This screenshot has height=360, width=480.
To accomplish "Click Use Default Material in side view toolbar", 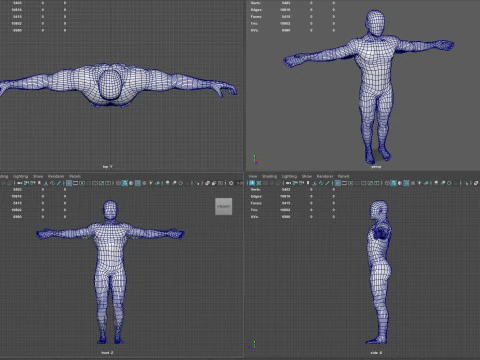I will pyautogui.click(x=400, y=183).
